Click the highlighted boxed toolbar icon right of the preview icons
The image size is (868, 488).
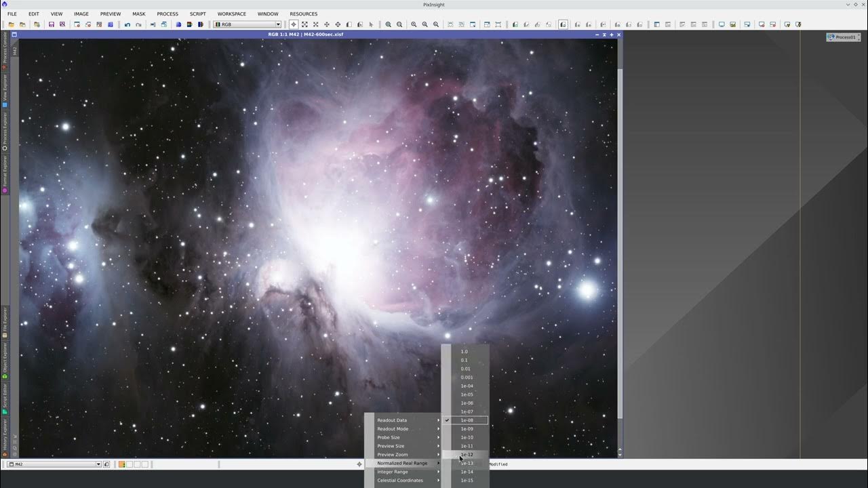pyautogui.click(x=563, y=24)
